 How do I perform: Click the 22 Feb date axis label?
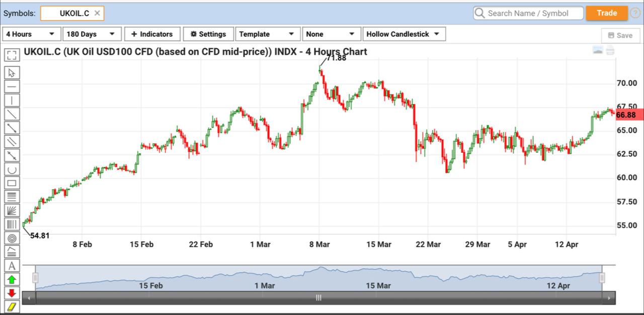tap(201, 245)
